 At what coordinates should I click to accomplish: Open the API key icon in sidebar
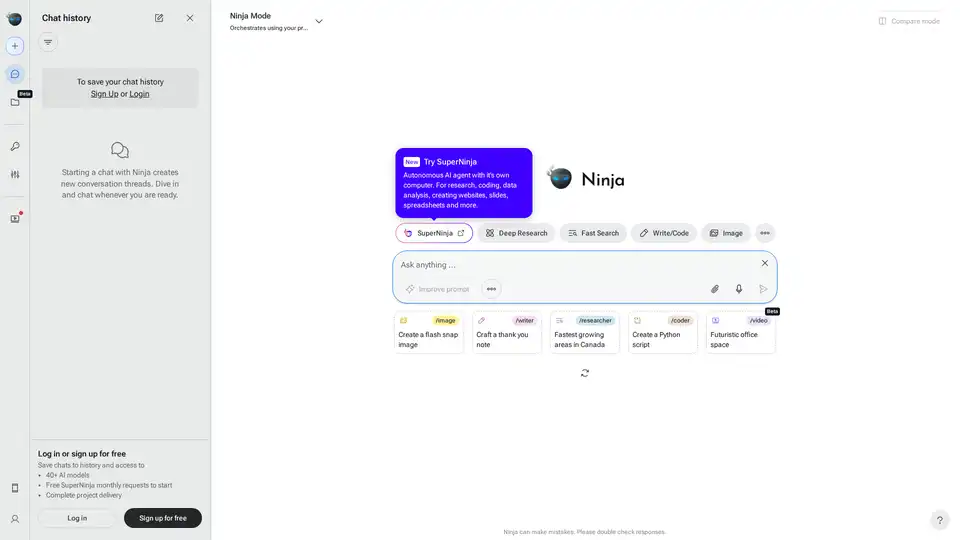coord(15,146)
